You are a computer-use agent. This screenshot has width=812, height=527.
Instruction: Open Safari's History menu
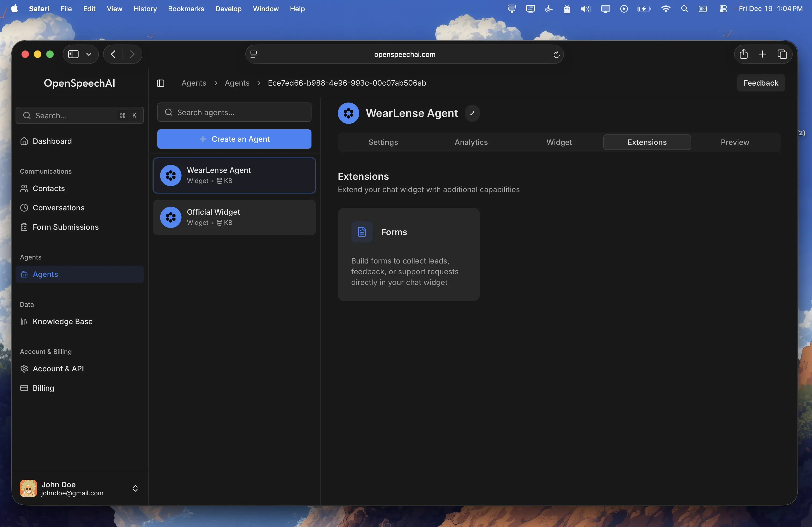[145, 9]
